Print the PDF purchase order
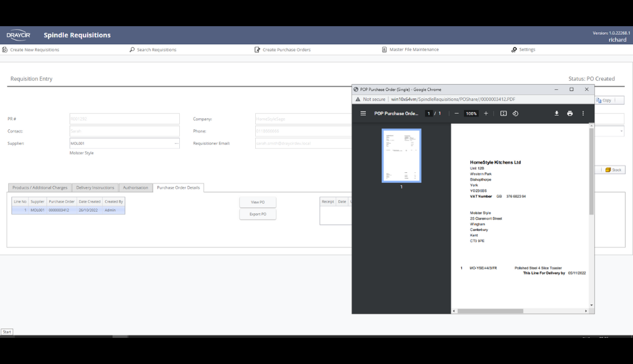Screen dimensions: 633x364 point(570,113)
